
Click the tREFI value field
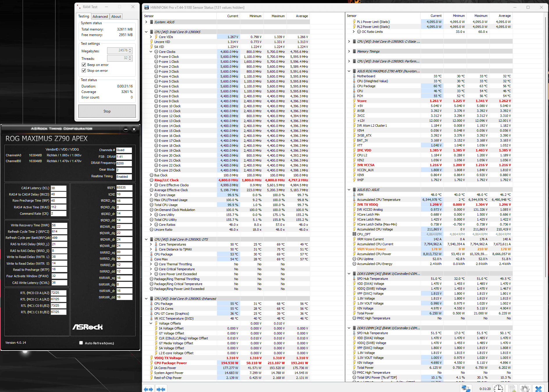pos(125,188)
